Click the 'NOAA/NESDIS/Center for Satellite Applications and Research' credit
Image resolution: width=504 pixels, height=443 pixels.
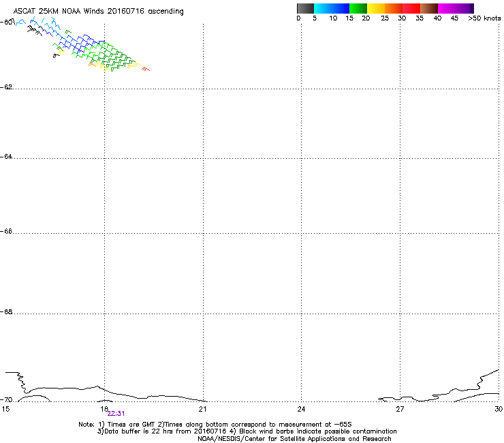point(294,439)
